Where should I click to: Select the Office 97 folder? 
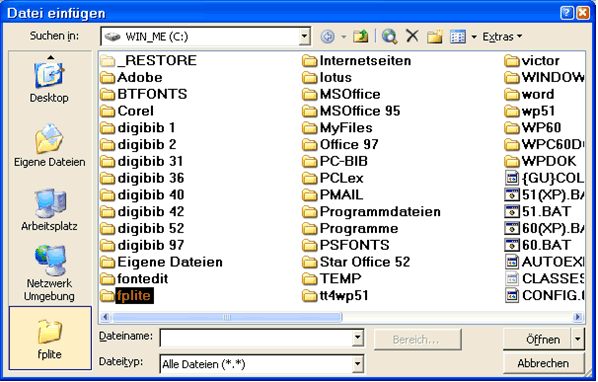(x=340, y=144)
